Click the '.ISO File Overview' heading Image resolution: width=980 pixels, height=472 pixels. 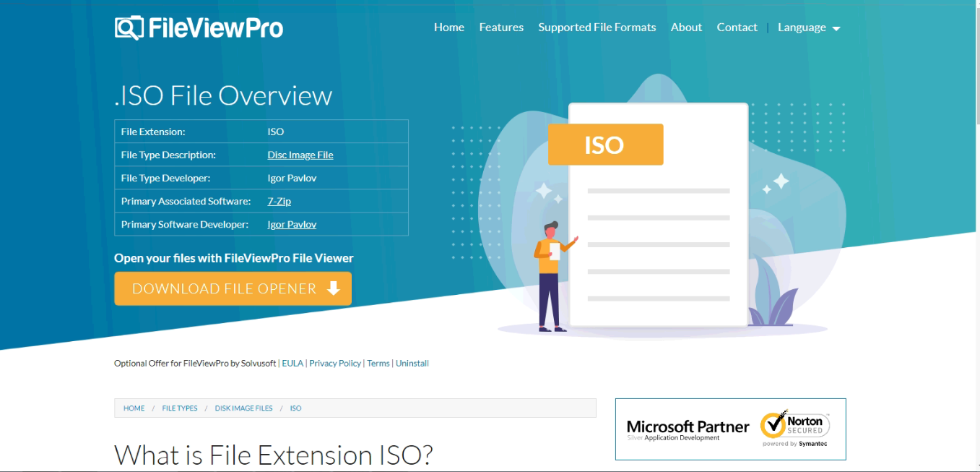click(x=223, y=96)
